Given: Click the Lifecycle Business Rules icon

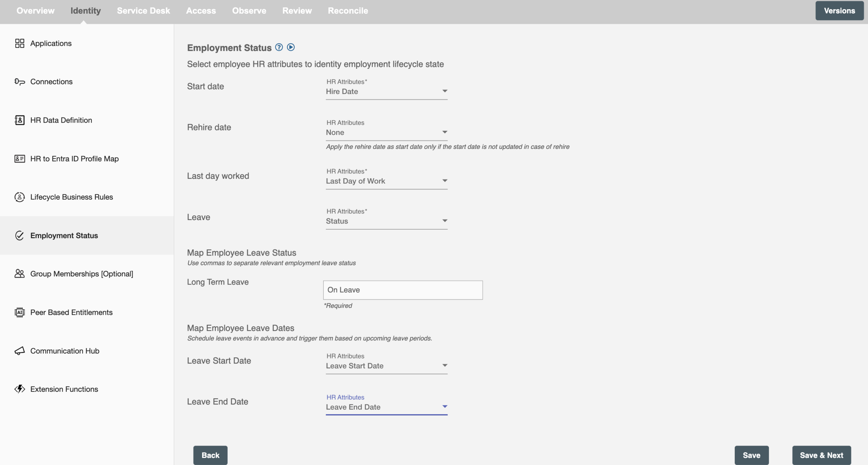Looking at the screenshot, I should (19, 197).
